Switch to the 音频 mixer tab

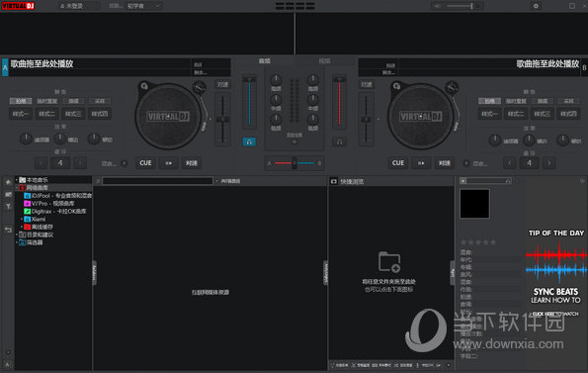265,60
